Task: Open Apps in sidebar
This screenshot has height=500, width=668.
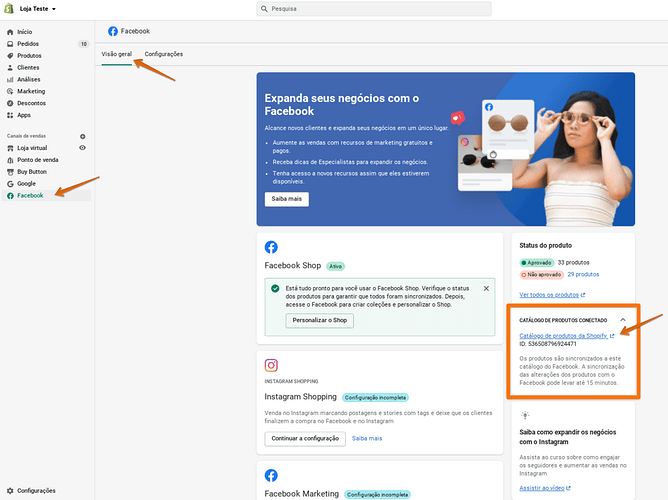Action: click(24, 115)
